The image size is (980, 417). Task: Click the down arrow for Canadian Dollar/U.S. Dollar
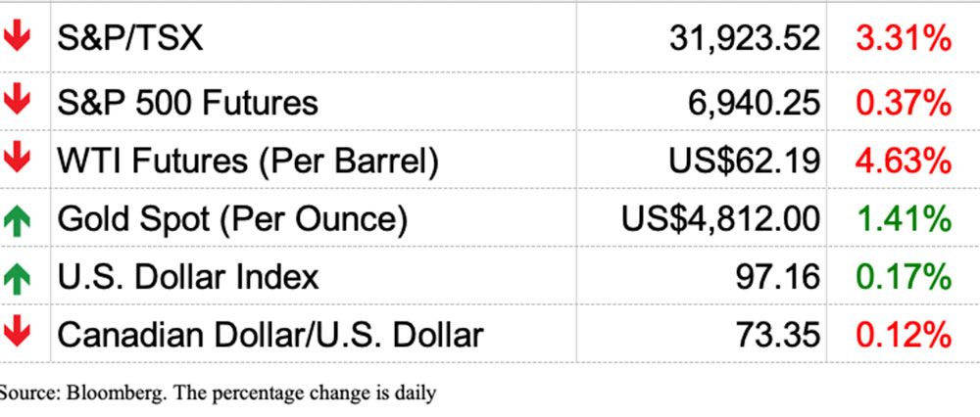(17, 334)
